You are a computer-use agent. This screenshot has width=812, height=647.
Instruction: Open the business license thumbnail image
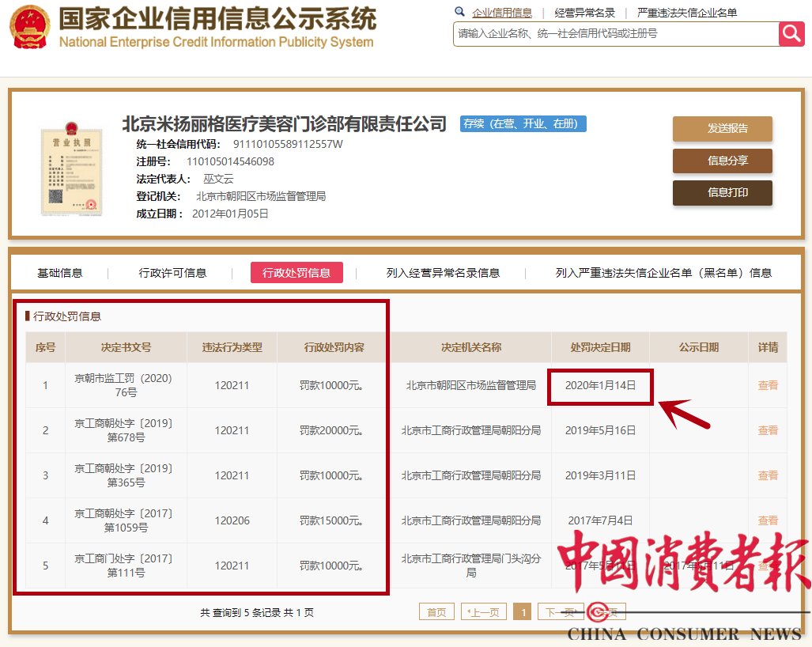point(71,169)
